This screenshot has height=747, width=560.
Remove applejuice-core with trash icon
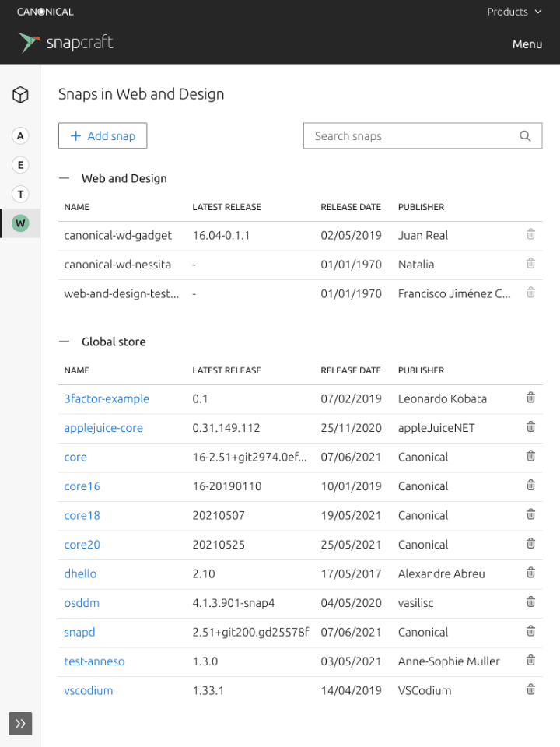click(x=530, y=427)
